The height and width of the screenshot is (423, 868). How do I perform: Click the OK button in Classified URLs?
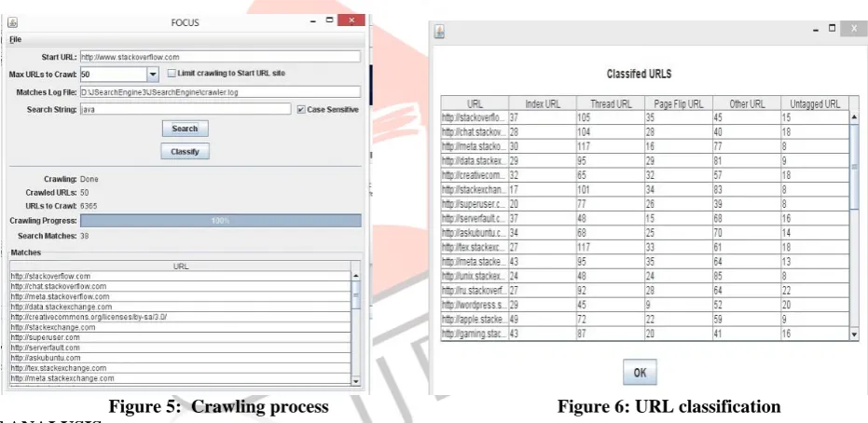pyautogui.click(x=640, y=372)
